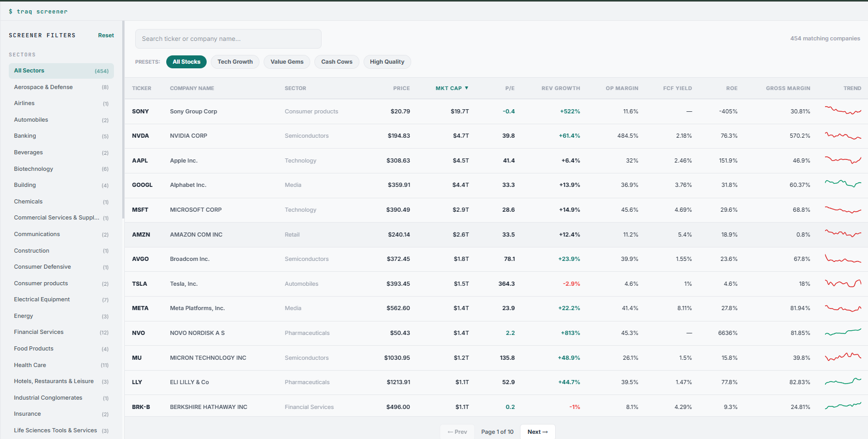Click the traq screener logo
The image size is (868, 439).
(38, 11)
